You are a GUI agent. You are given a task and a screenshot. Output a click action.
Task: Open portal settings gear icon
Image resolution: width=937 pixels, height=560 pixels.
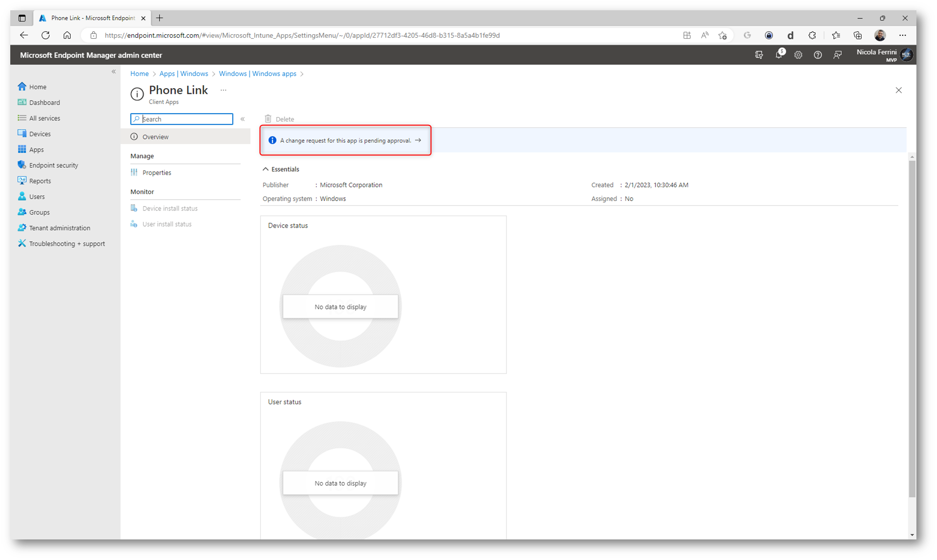click(798, 55)
